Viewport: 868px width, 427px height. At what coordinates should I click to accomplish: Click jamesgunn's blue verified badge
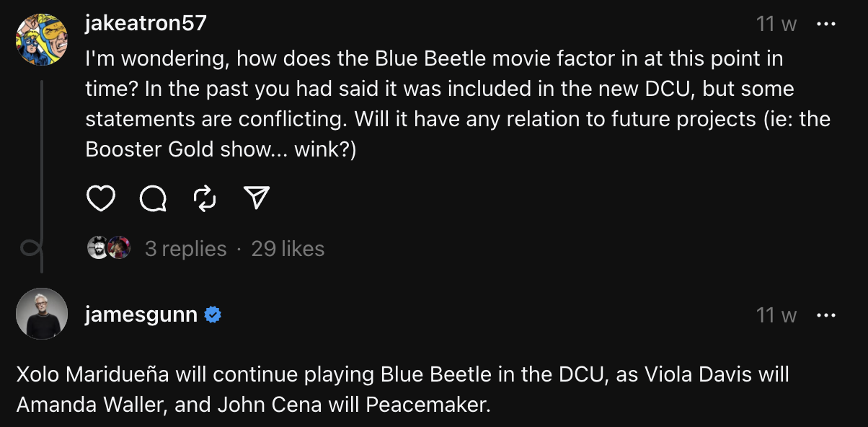tap(213, 315)
